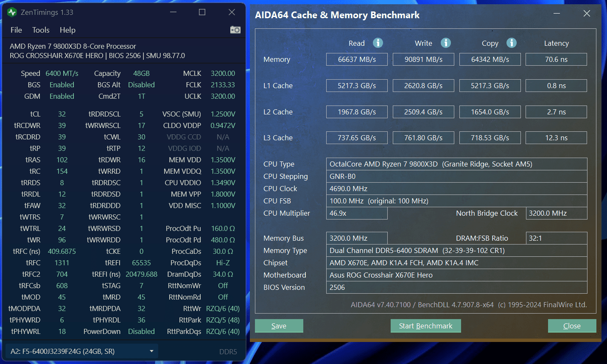
Task: Click the Motherboard Asus ROG Crosshair field
Action: point(456,275)
